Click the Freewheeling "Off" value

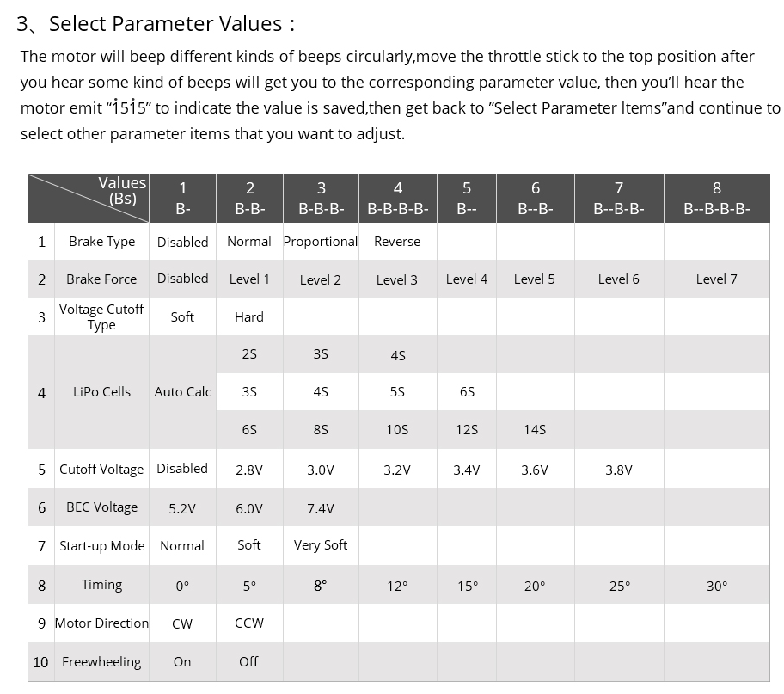[x=248, y=662]
